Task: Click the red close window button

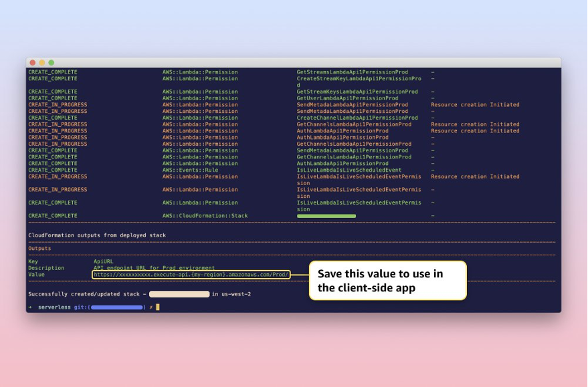Action: 33,63
